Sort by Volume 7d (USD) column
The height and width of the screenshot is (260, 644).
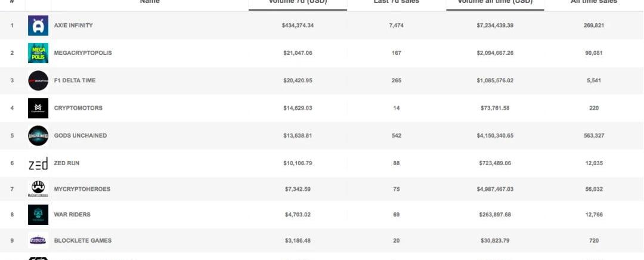(298, 2)
